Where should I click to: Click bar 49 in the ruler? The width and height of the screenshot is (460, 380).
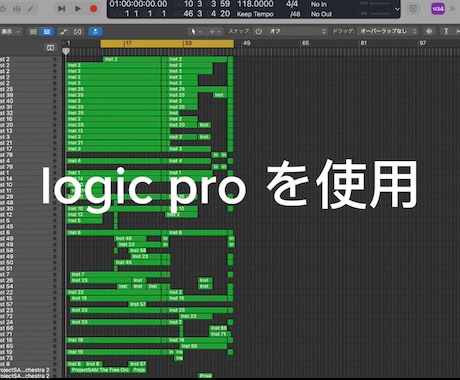coord(247,43)
